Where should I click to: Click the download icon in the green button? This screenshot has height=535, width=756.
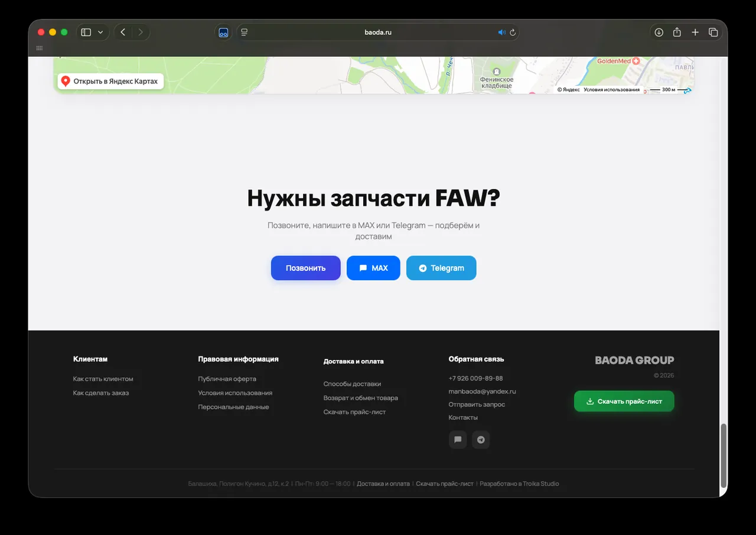click(589, 401)
